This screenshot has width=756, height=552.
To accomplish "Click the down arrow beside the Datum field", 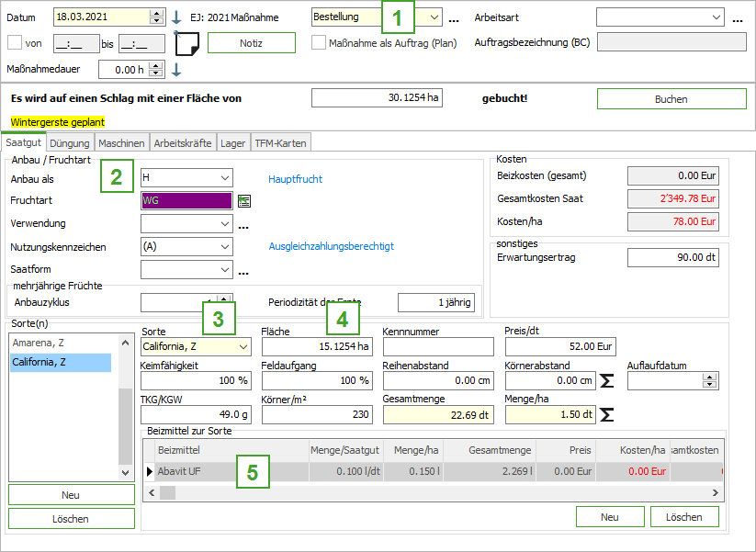I will pyautogui.click(x=176, y=17).
